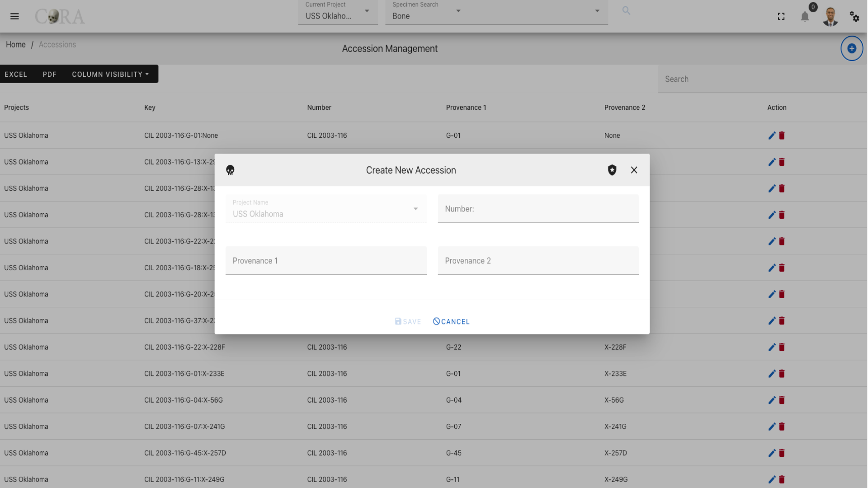868x488 pixels.
Task: Open the Column Visibility dropdown
Action: click(x=110, y=74)
